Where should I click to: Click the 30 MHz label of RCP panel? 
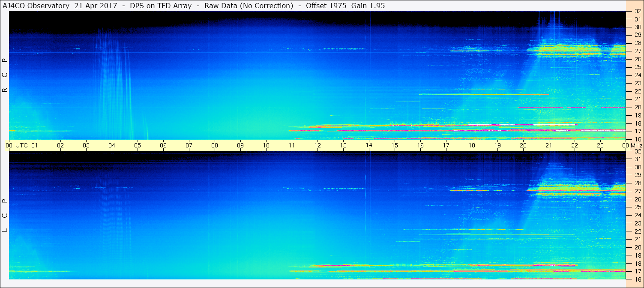coord(638,27)
